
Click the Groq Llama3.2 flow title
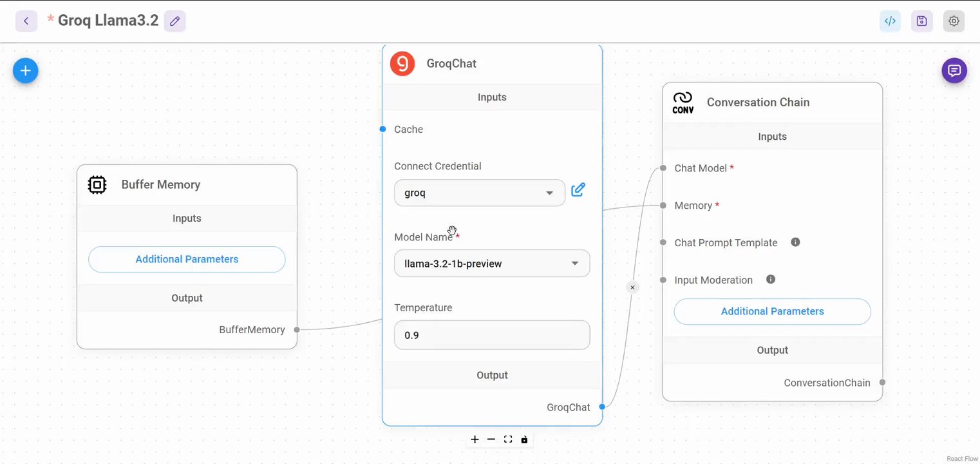coord(108,21)
